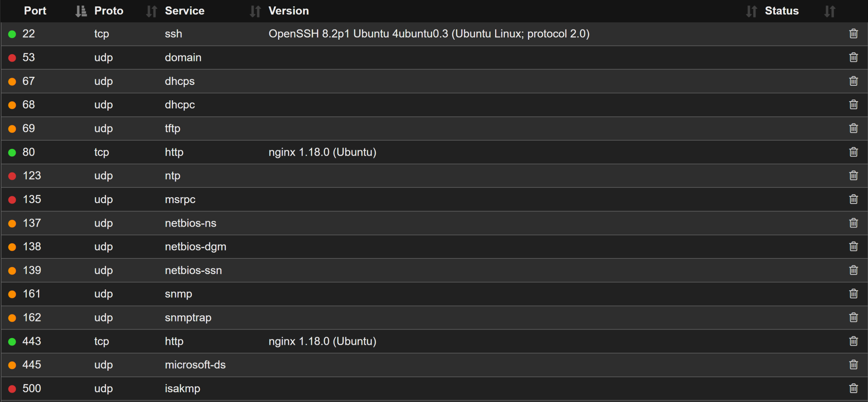Screen dimensions: 868x402
Task: Click the microsoft-ds service cell
Action: pyautogui.click(x=195, y=365)
